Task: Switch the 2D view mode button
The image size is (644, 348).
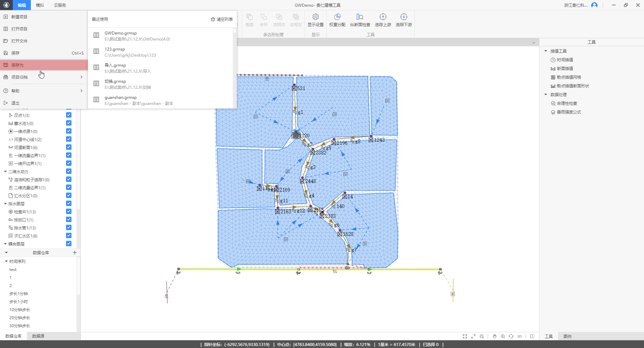Action: 520,336
